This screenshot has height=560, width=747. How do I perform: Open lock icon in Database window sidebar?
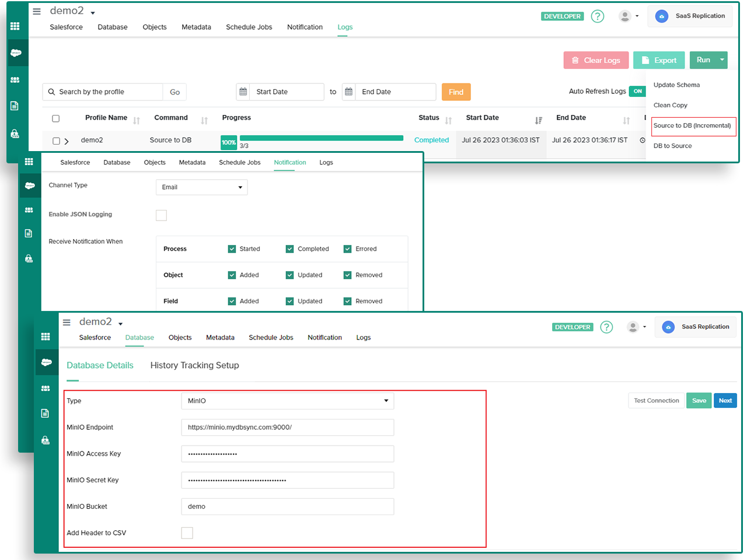click(46, 440)
